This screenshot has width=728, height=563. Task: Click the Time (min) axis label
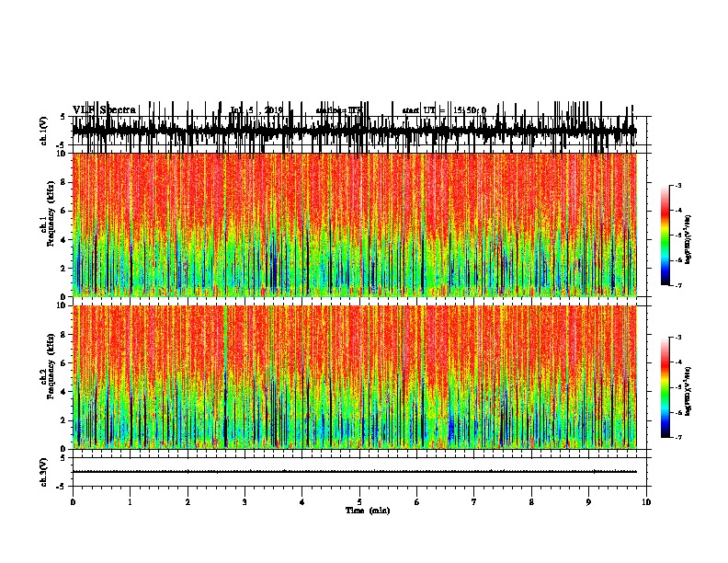pos(368,511)
